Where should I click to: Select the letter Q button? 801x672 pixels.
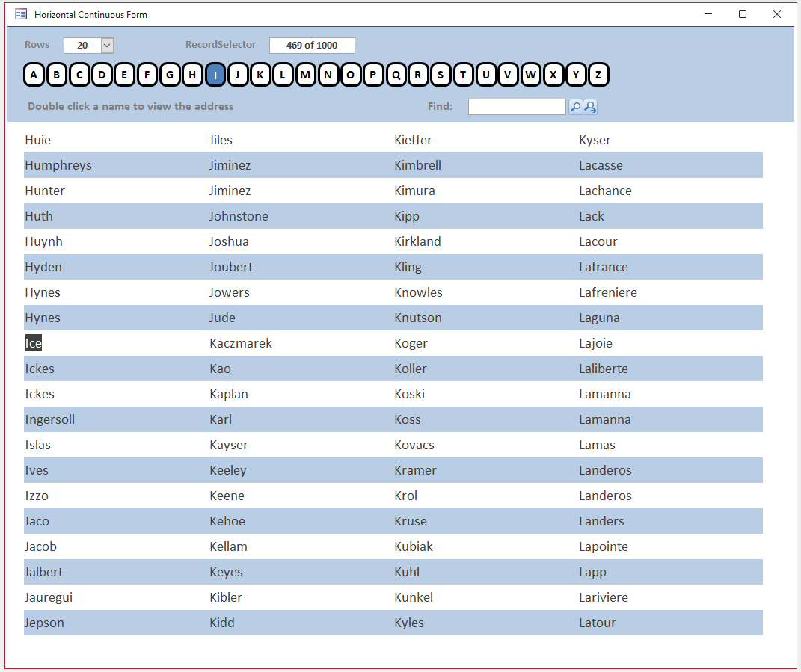point(396,75)
